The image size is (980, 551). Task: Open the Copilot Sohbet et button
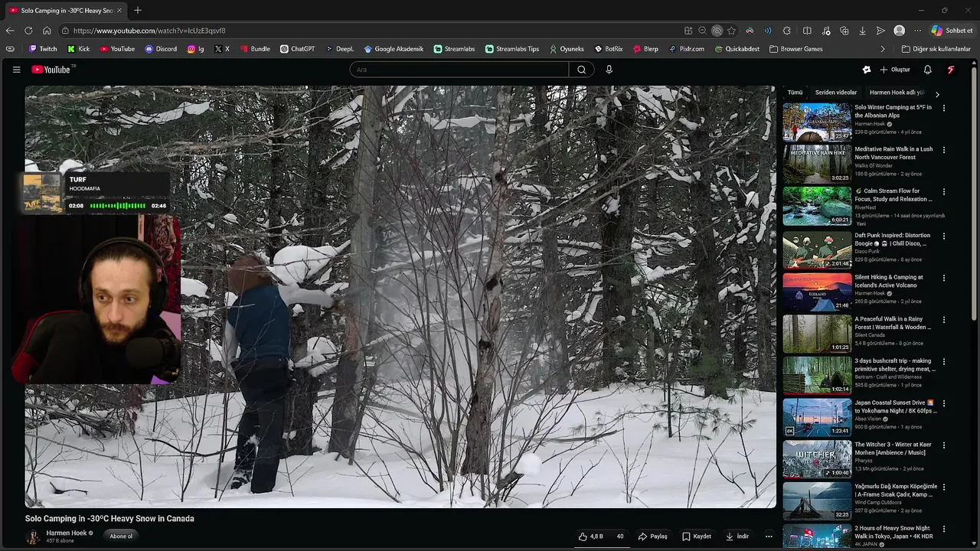952,31
